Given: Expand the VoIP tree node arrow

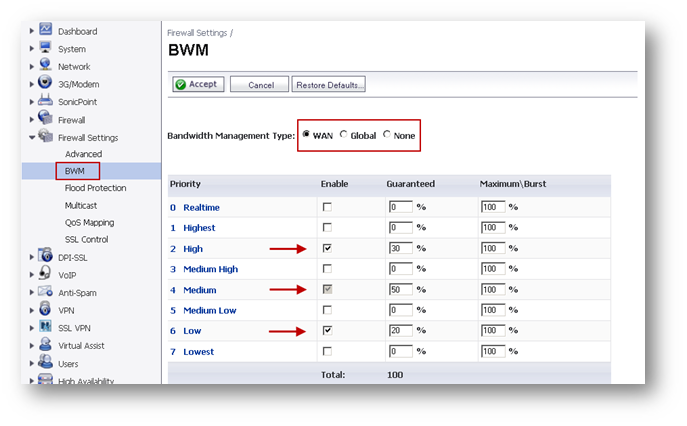Looking at the screenshot, I should [32, 275].
